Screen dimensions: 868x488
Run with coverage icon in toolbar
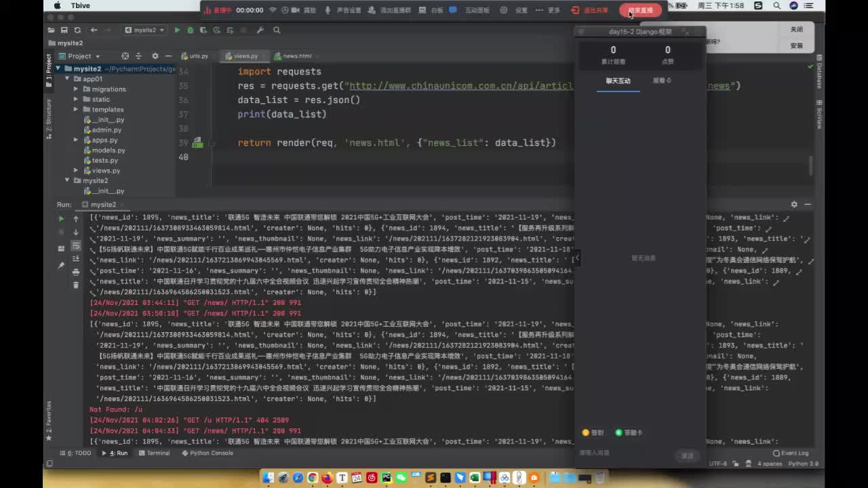[x=203, y=30]
